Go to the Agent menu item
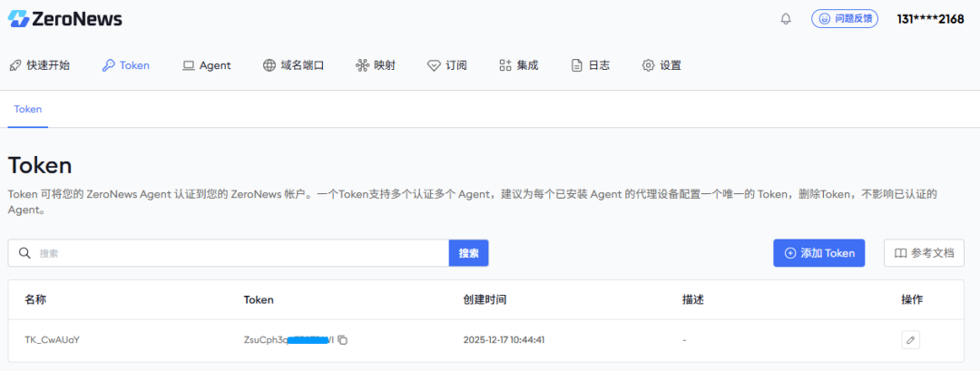This screenshot has height=371, width=980. point(207,65)
